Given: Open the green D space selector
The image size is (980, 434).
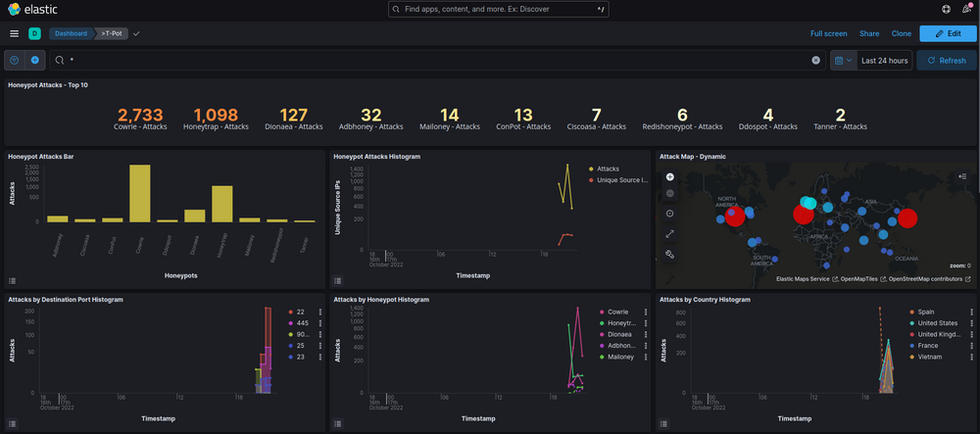Looking at the screenshot, I should tap(34, 33).
